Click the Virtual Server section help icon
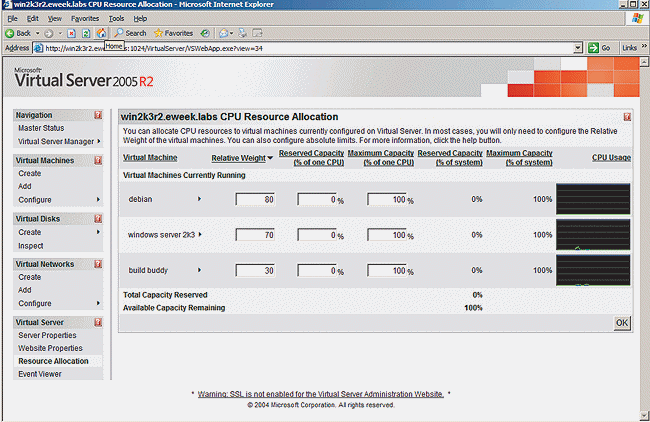The height and width of the screenshot is (422, 650). [x=98, y=322]
